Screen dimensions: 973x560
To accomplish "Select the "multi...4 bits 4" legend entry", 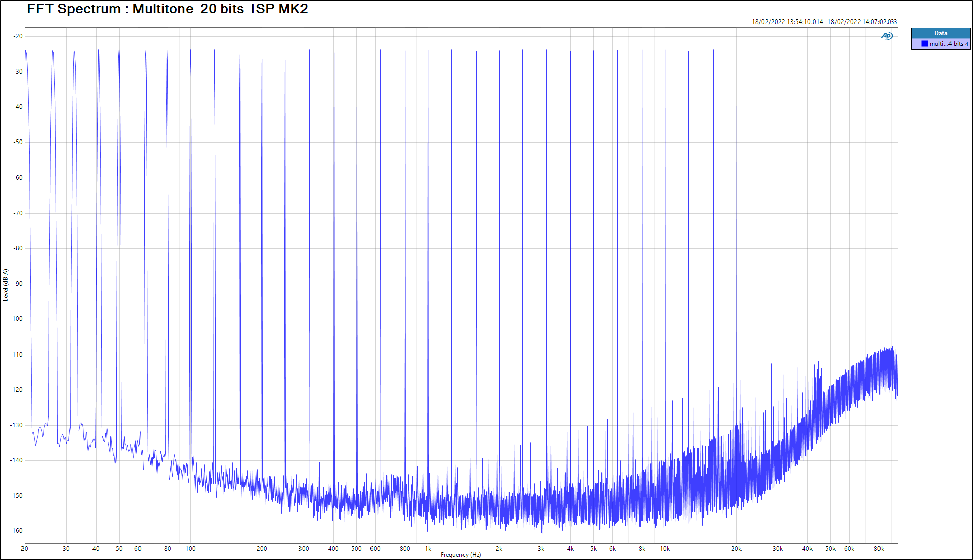I will click(x=948, y=44).
